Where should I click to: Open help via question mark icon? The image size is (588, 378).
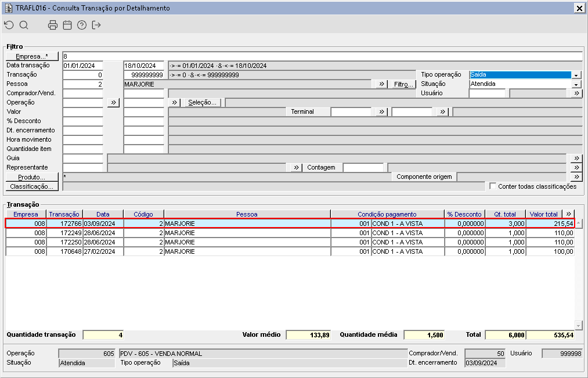(82, 25)
